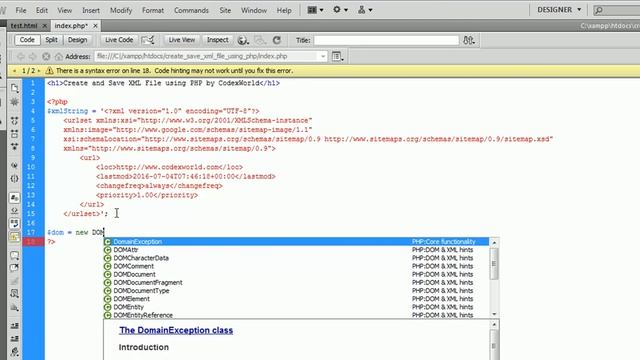Open the Insert menu
640x360 pixels.
tap(91, 10)
